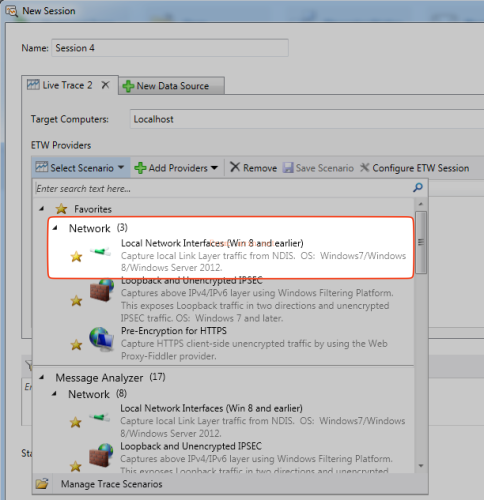Open the New Data Source tab
This screenshot has width=484, height=500.
click(171, 86)
